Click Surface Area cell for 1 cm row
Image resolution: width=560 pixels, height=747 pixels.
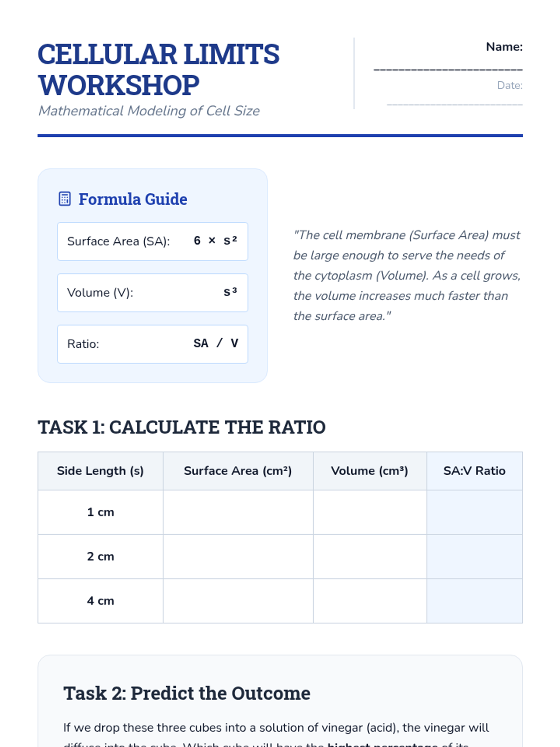[238, 512]
